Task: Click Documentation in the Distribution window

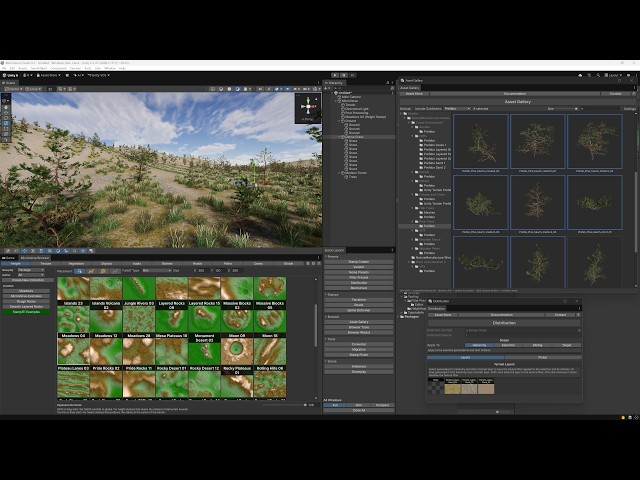Action: point(502,315)
